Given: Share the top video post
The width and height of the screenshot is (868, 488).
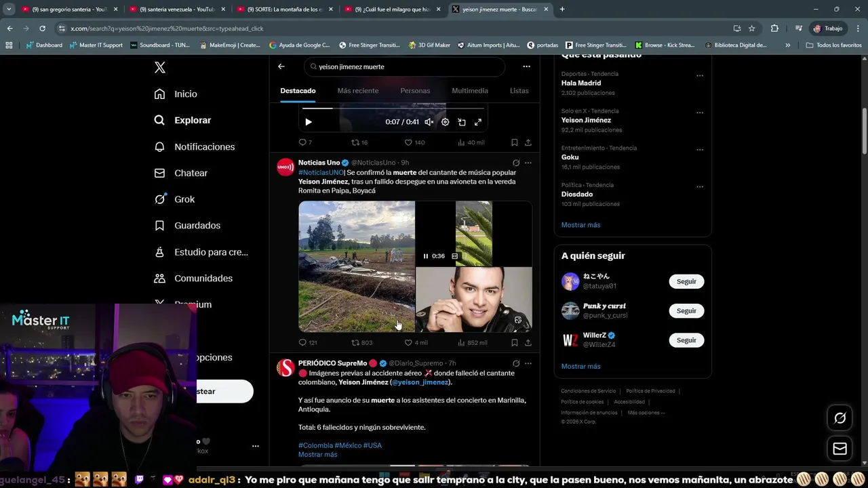Looking at the screenshot, I should click(x=528, y=142).
